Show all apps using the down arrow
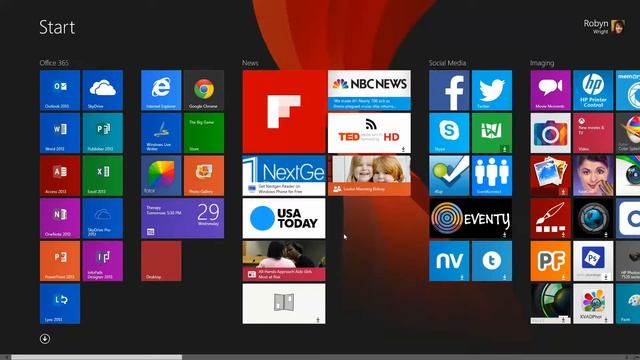The image size is (640, 360). 45,339
